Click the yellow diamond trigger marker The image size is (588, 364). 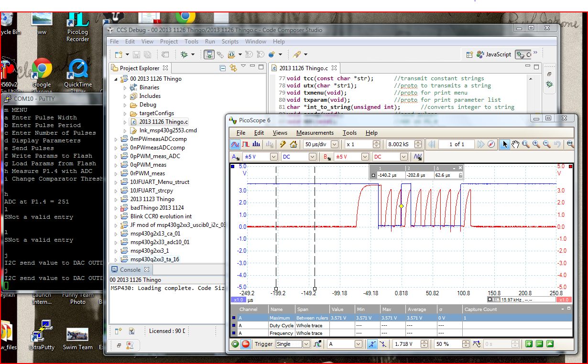coord(402,206)
